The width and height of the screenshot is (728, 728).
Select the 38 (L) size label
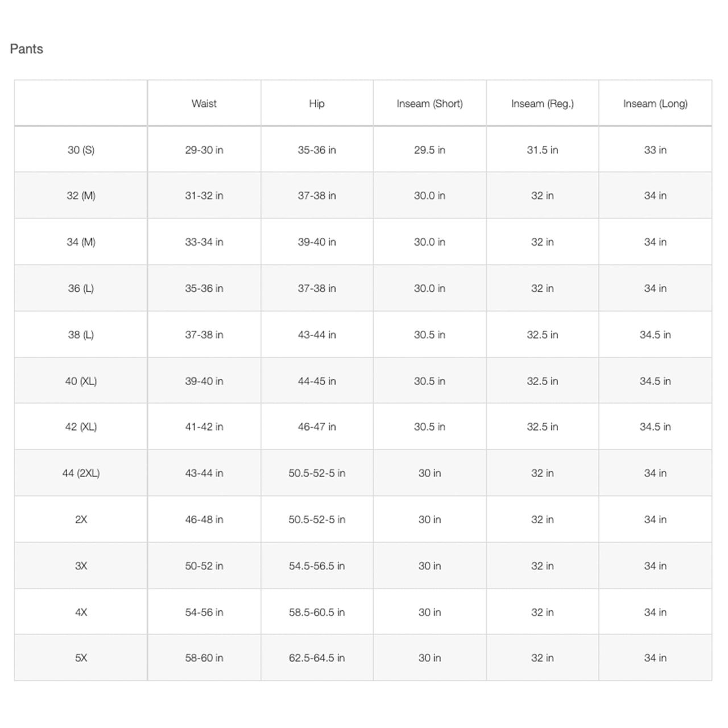click(x=81, y=335)
